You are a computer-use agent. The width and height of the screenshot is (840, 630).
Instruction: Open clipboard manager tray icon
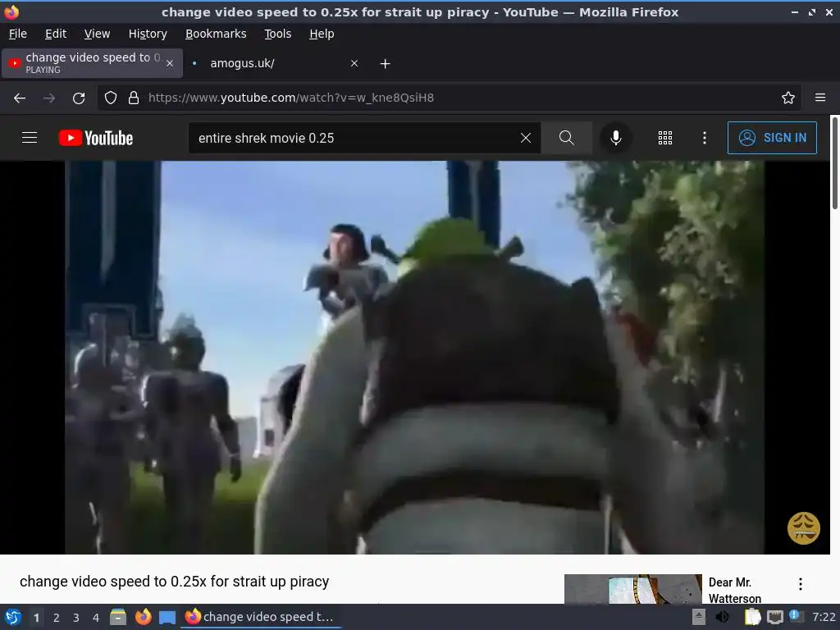[752, 617]
